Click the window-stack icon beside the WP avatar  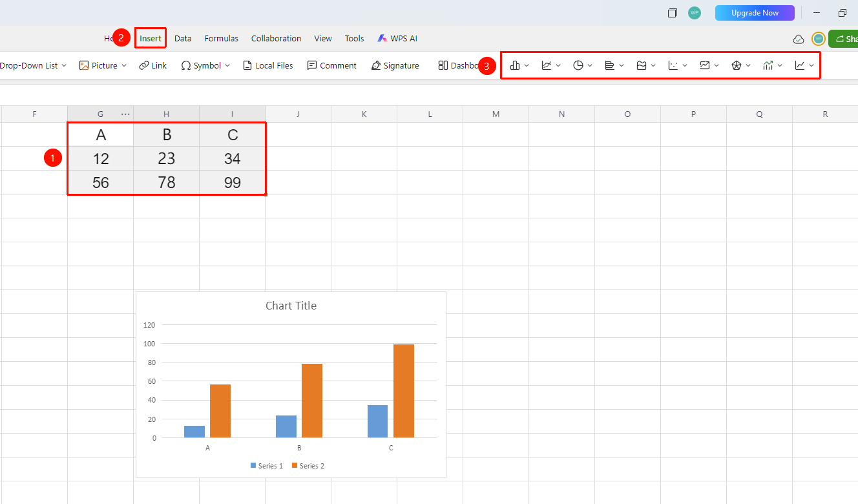coord(673,13)
